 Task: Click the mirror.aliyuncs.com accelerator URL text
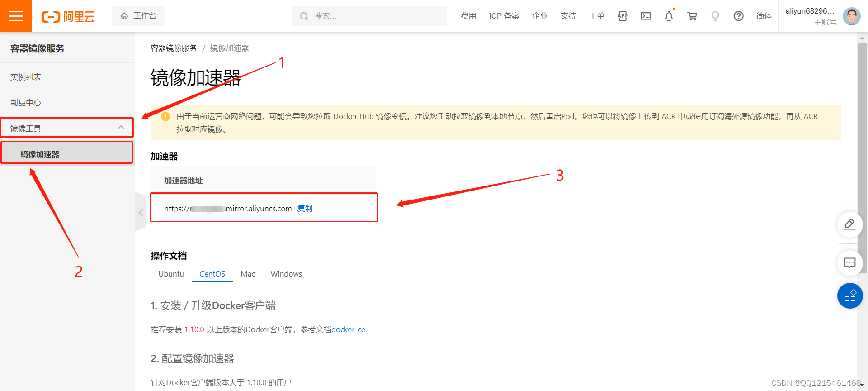pos(228,208)
